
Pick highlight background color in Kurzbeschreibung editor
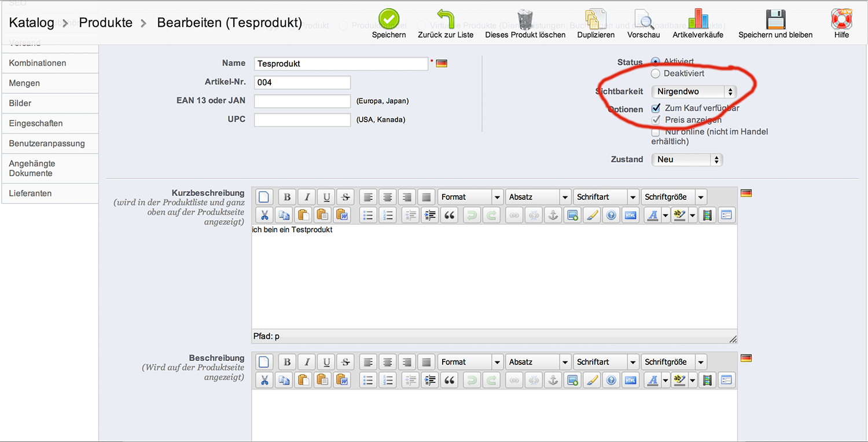tap(679, 215)
